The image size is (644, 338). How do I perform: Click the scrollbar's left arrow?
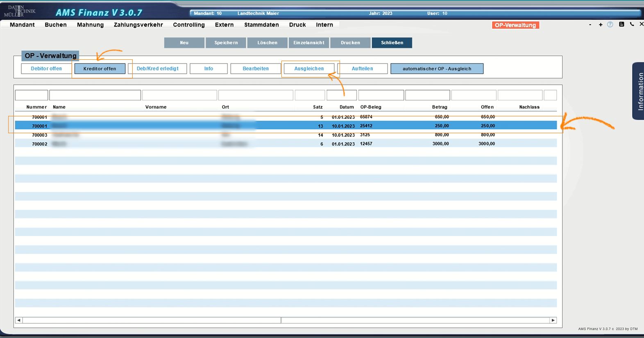(x=19, y=320)
